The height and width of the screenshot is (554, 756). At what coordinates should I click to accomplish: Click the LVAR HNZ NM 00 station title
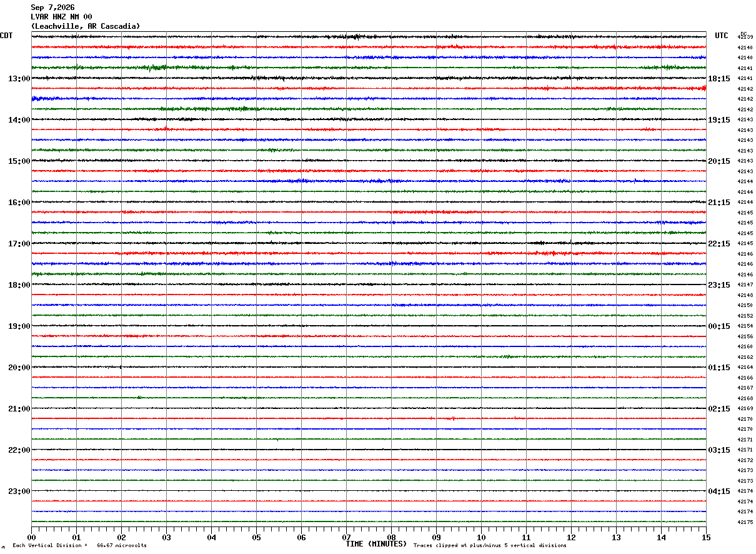61,17
